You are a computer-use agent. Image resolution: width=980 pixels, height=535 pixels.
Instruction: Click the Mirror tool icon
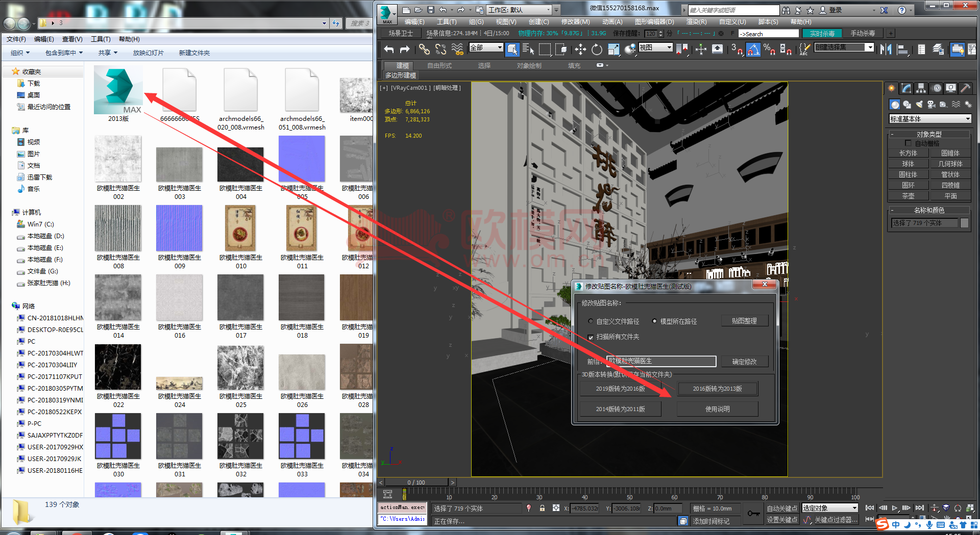tap(886, 49)
